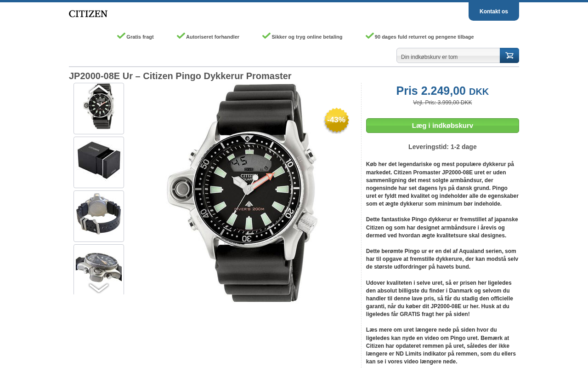The image size is (588, 368).
Task: Click the checkmark beside Gratis fragt
Action: 121,36
